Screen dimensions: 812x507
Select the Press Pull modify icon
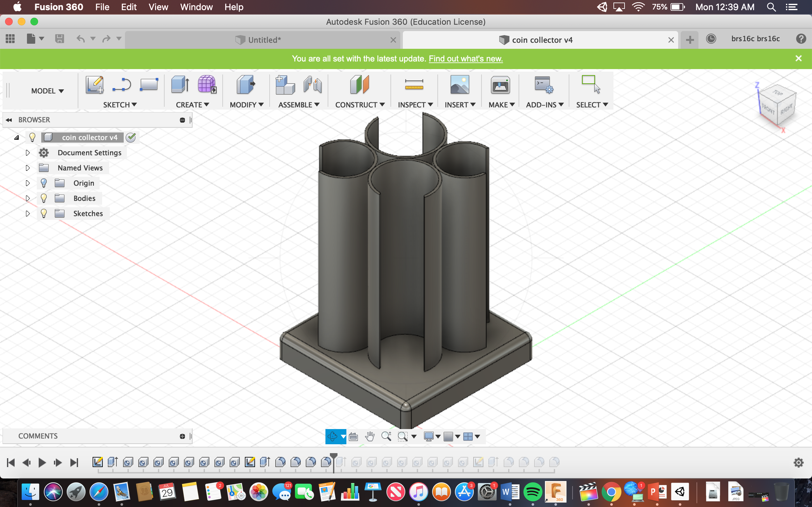click(246, 85)
